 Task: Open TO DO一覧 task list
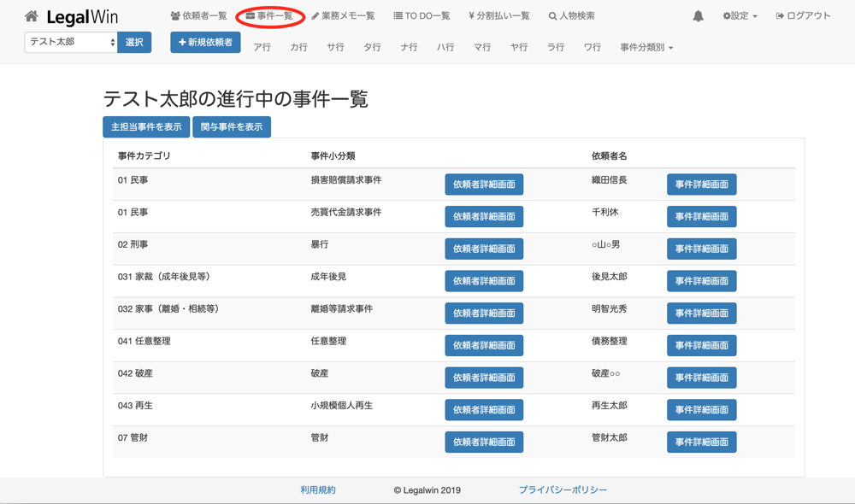pos(422,16)
